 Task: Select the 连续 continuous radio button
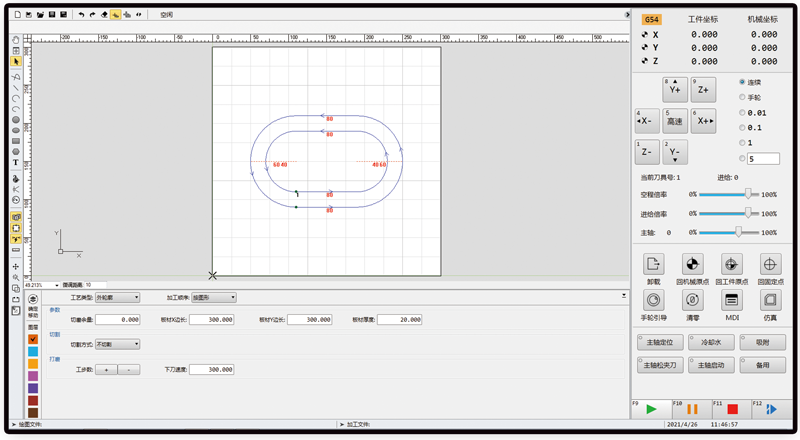pyautogui.click(x=742, y=82)
